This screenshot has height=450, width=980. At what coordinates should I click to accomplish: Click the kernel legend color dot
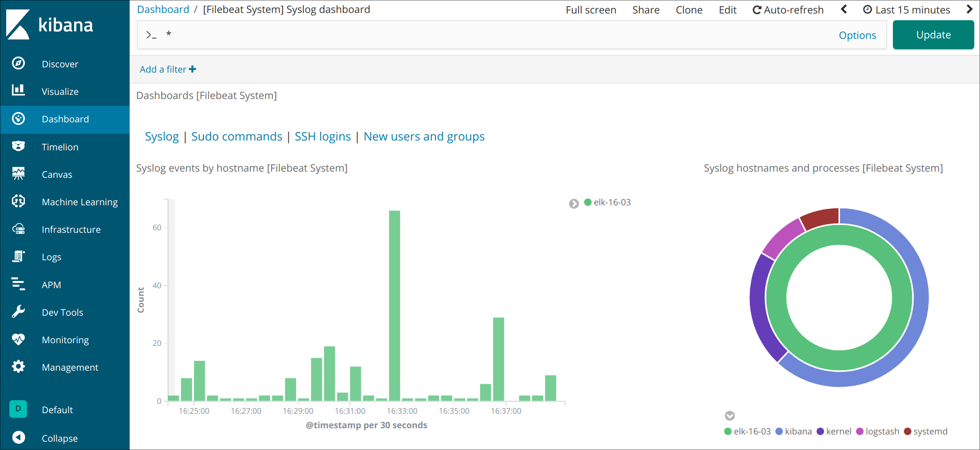pos(820,431)
